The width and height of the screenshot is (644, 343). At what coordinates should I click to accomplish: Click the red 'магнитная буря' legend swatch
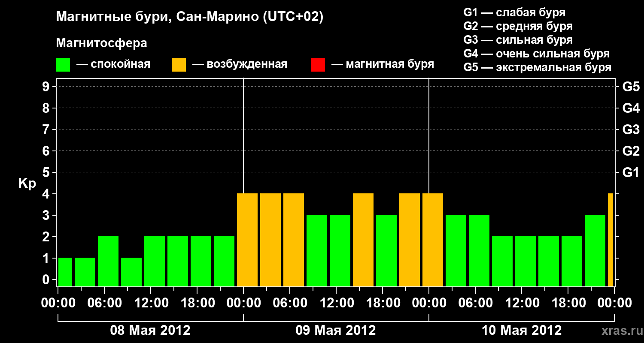(x=318, y=65)
